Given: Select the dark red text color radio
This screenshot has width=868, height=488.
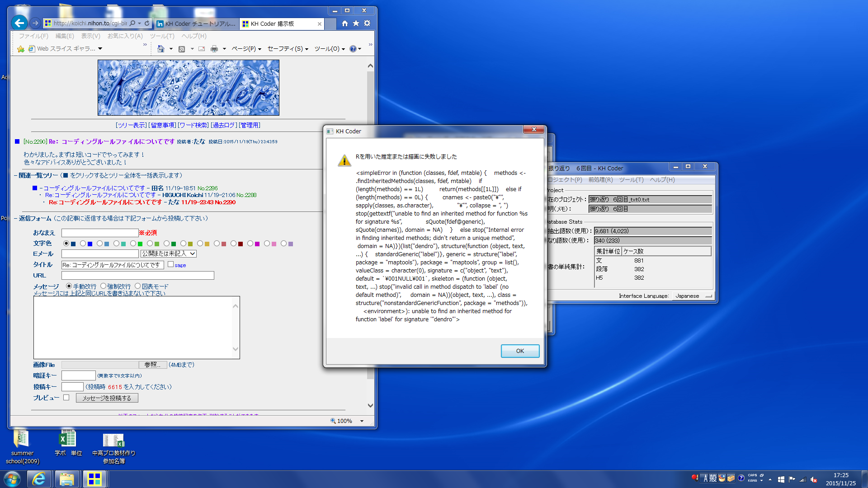Looking at the screenshot, I should pos(234,244).
